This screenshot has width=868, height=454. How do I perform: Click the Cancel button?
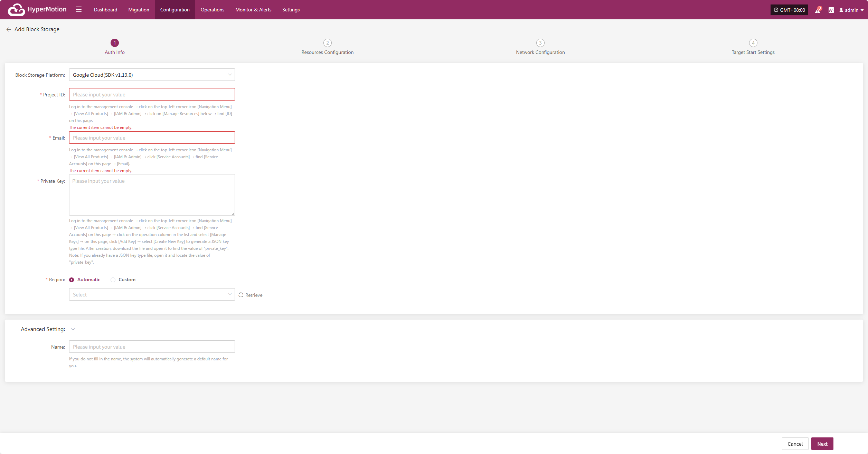pyautogui.click(x=795, y=444)
